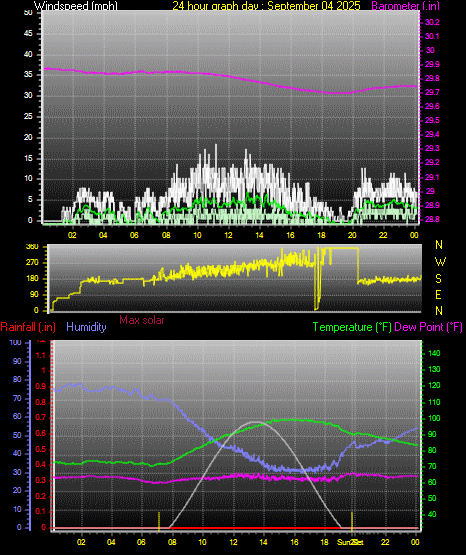Click the 'Dew Point (°F)' legend label

[x=428, y=327]
